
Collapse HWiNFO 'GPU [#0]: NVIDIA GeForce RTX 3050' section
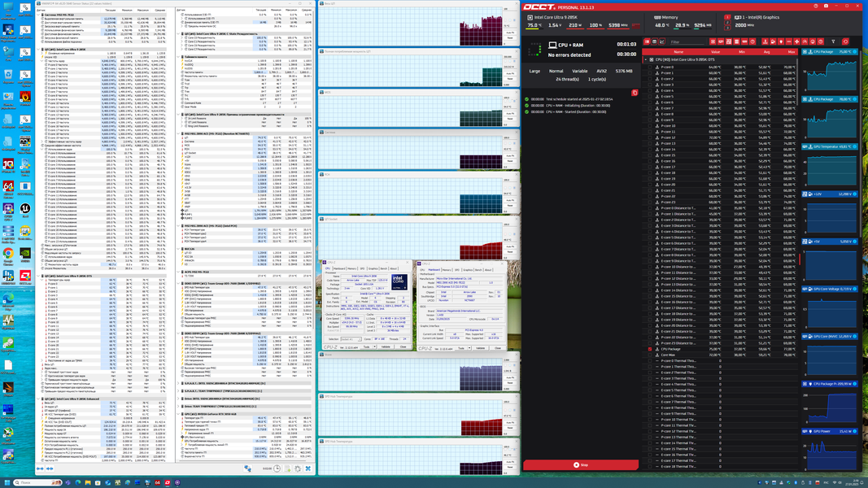[179, 413]
